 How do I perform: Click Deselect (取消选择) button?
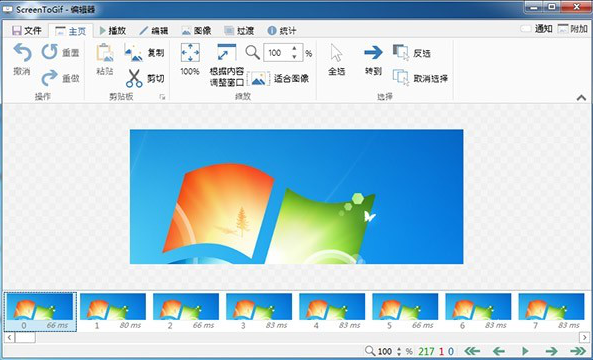click(x=420, y=78)
